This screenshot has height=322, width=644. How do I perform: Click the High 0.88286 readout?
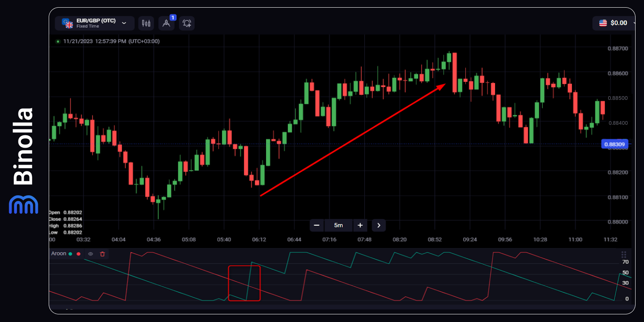(66, 226)
